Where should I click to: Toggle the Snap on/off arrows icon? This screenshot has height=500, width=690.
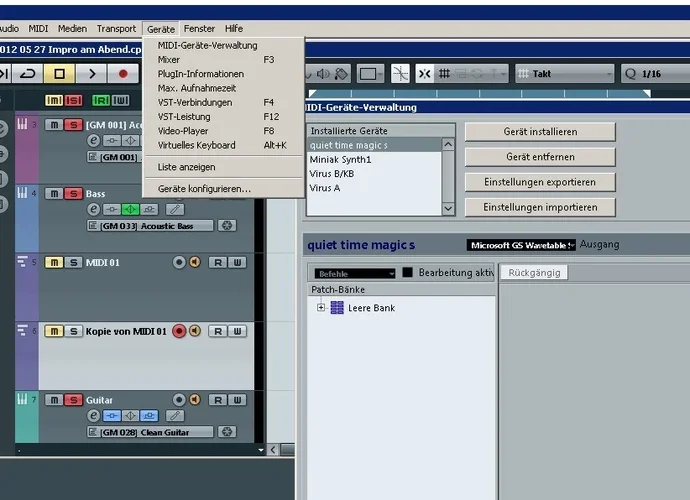tap(424, 74)
